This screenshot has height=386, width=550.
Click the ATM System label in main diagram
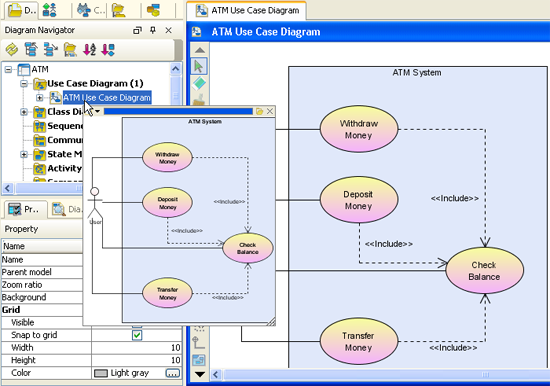(417, 73)
